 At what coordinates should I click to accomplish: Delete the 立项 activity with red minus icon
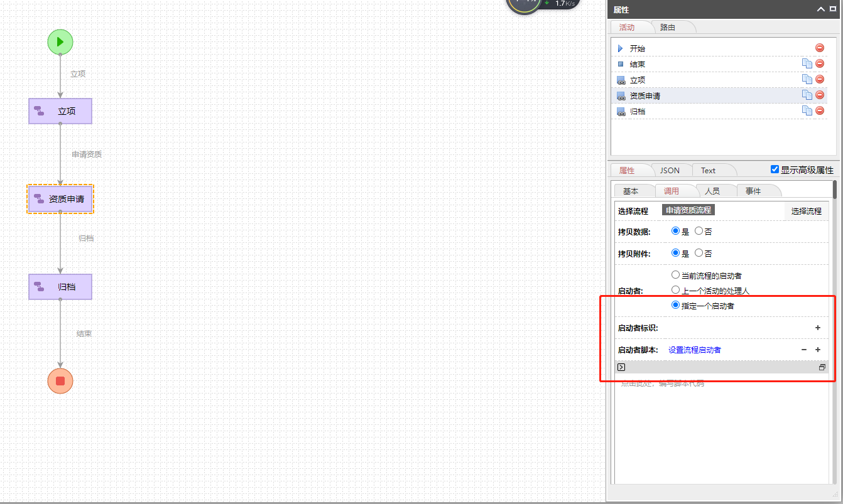(x=820, y=79)
